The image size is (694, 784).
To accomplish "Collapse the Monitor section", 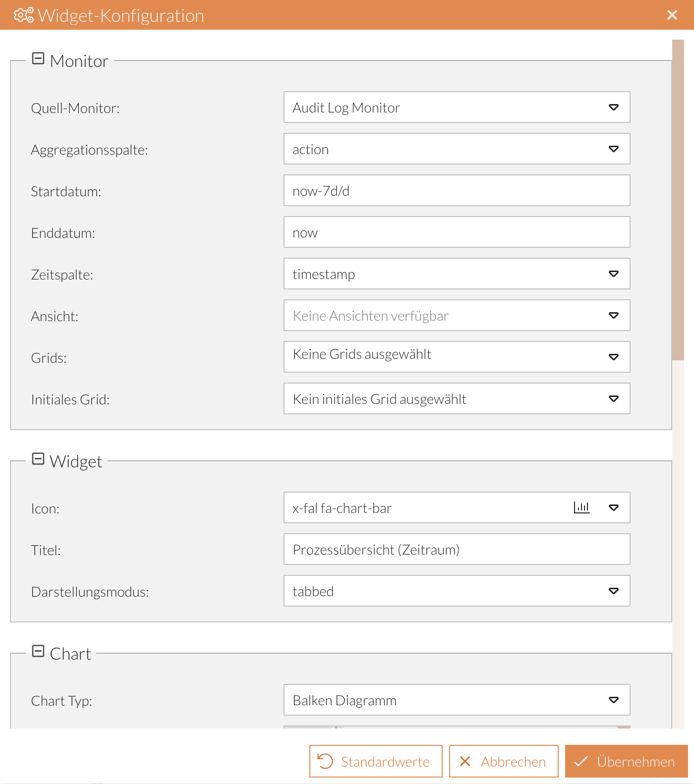I will (x=38, y=59).
